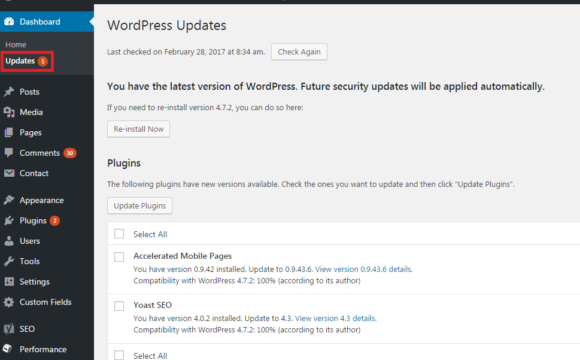Click the orange Updates count badge
580x360 pixels.
[x=43, y=61]
